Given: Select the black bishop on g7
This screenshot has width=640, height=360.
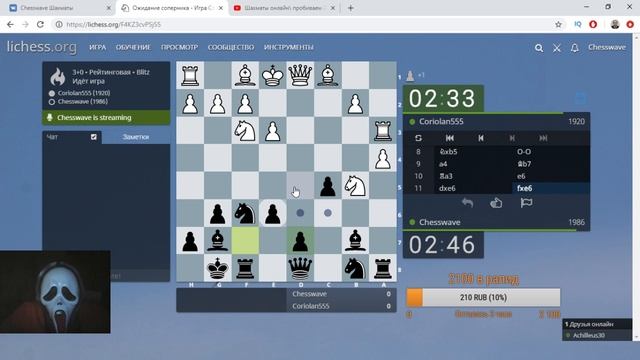Looking at the screenshot, I should [218, 241].
